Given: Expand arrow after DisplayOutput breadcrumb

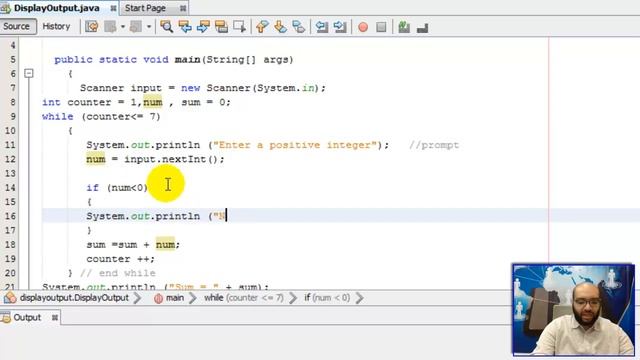Looking at the screenshot, I should (138, 298).
